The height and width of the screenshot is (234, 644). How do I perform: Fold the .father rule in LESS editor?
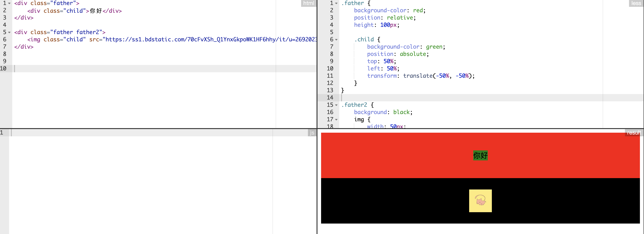[336, 3]
